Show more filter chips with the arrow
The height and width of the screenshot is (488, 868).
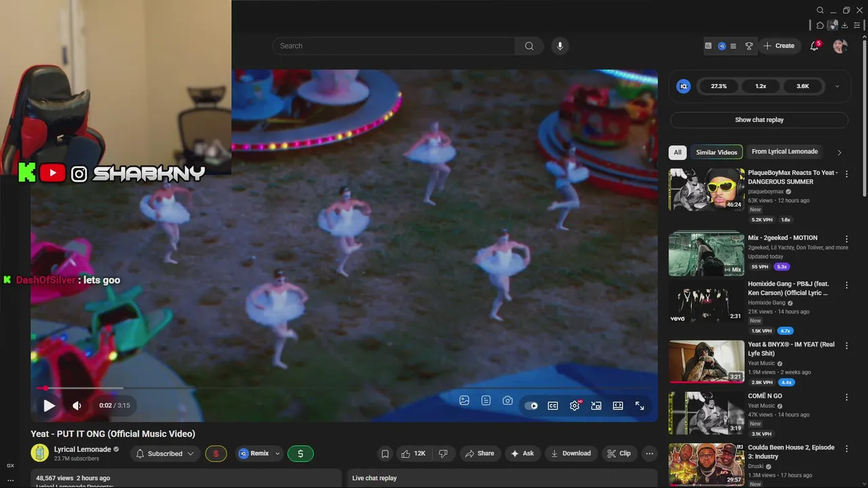(839, 152)
